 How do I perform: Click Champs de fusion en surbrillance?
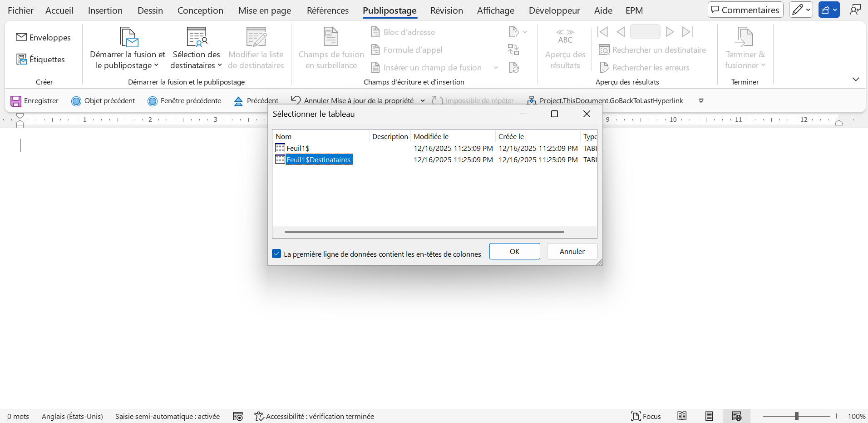pos(331,49)
